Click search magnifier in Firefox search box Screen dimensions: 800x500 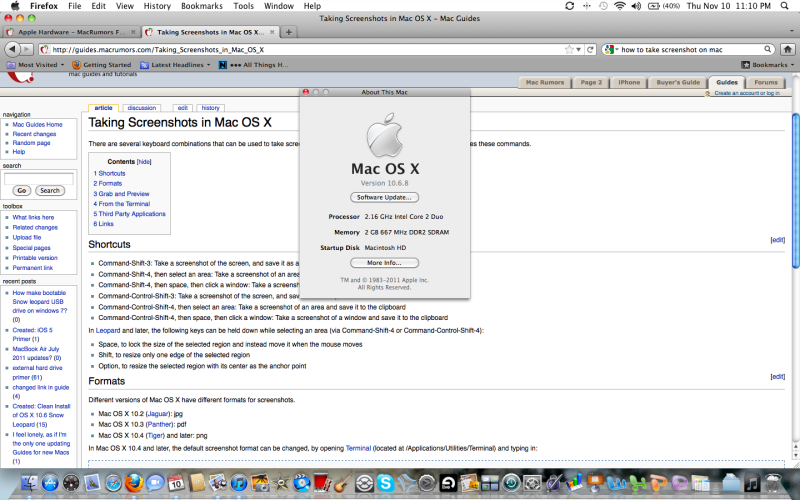(x=767, y=49)
